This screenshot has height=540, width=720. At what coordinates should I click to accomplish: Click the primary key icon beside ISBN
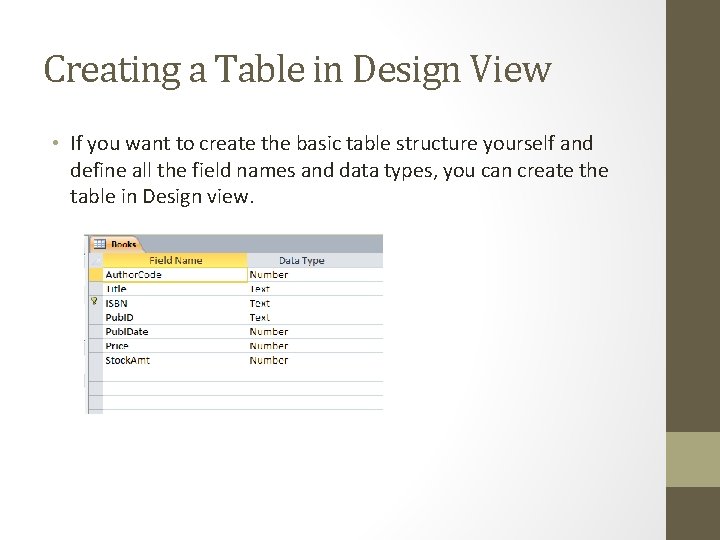(95, 302)
